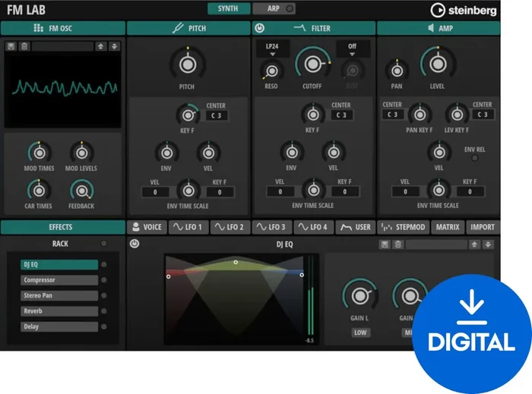Click LEV KEY F center value C 3

point(483,115)
